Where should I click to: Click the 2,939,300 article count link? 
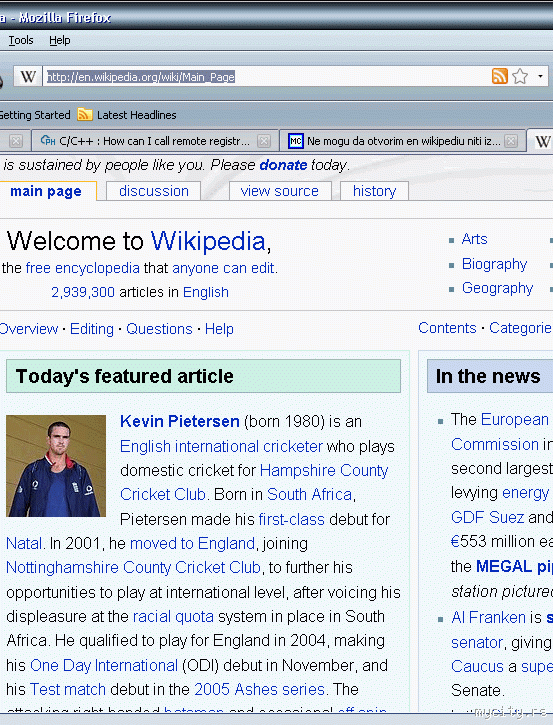[83, 292]
